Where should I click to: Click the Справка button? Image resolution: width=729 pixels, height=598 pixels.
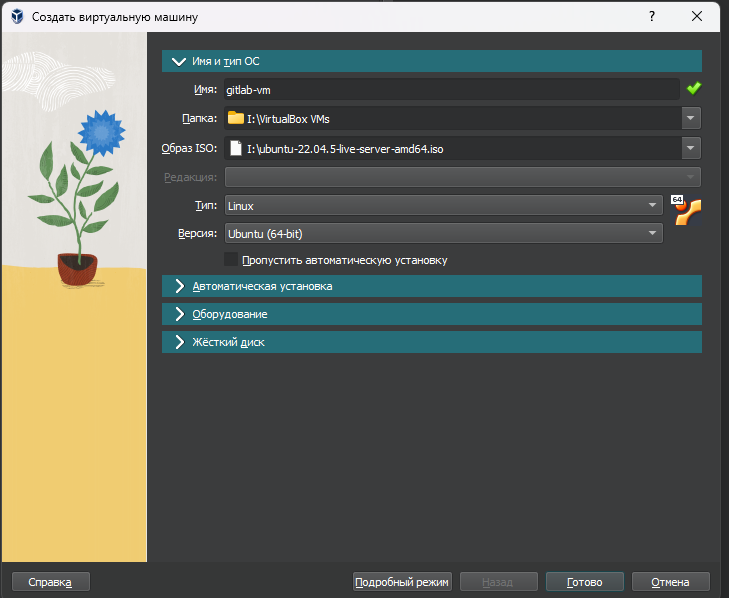point(51,582)
